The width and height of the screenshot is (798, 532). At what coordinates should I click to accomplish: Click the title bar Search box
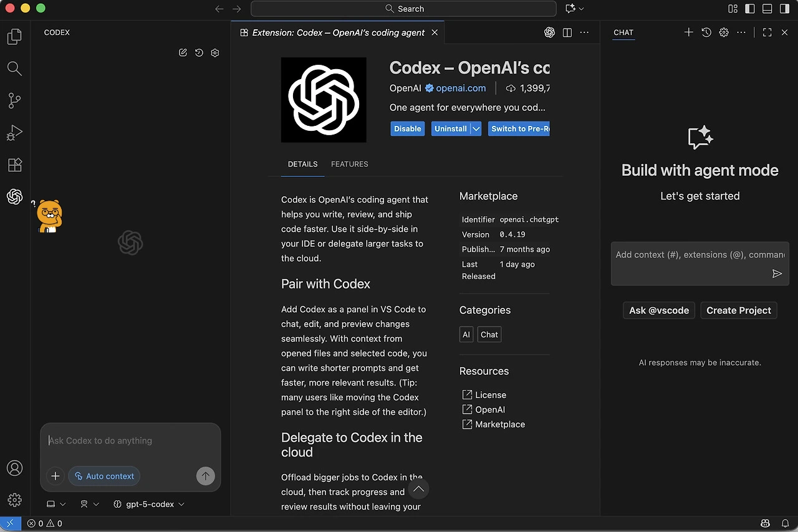coord(403,9)
